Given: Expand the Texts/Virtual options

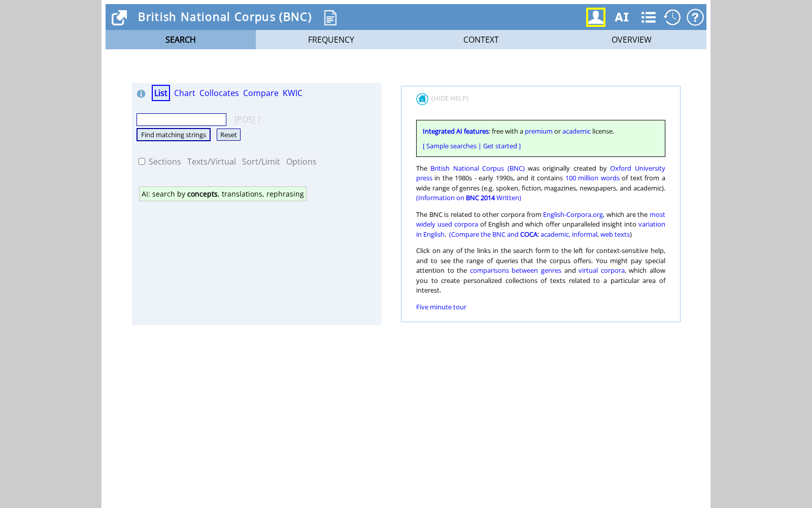Looking at the screenshot, I should click(212, 162).
